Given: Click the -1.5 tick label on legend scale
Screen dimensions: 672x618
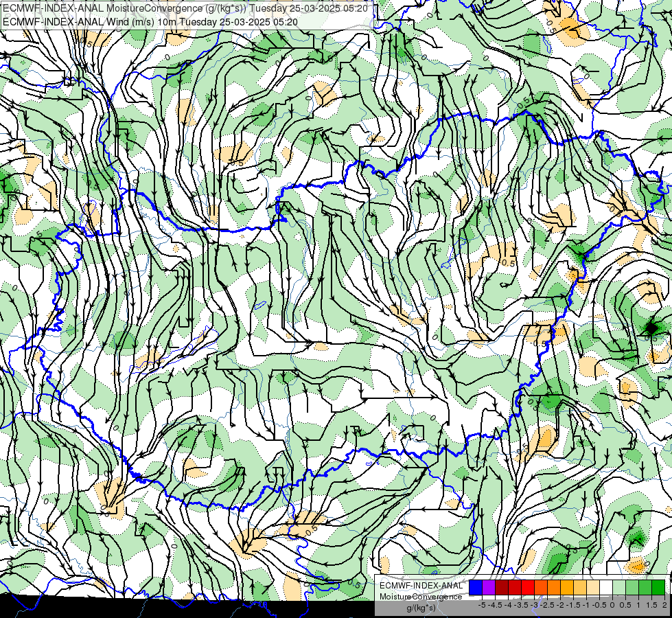Looking at the screenshot, I should (x=573, y=605).
